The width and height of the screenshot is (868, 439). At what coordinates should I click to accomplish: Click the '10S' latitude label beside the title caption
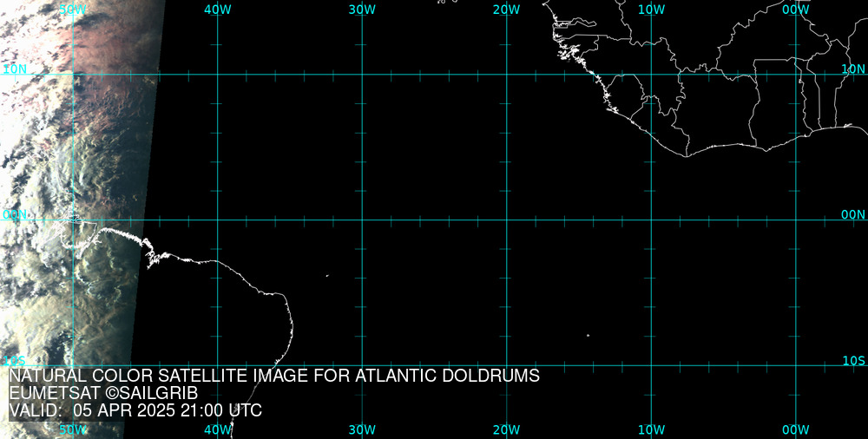tap(15, 361)
